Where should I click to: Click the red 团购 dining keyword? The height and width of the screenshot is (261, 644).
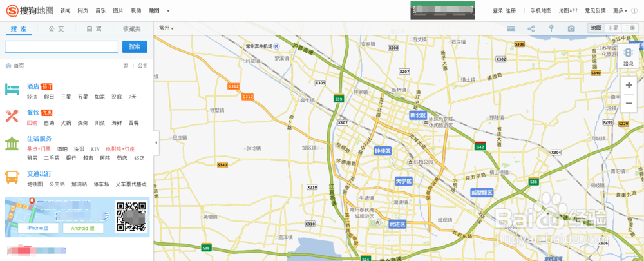click(32, 123)
